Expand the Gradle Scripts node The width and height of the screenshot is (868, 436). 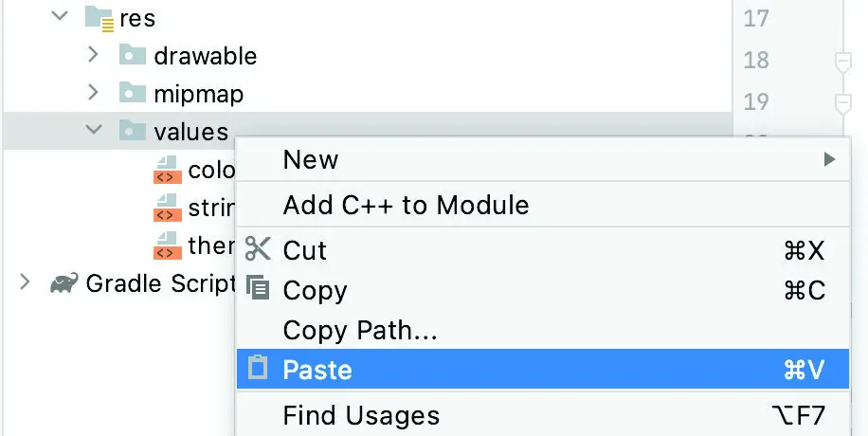pos(25,282)
